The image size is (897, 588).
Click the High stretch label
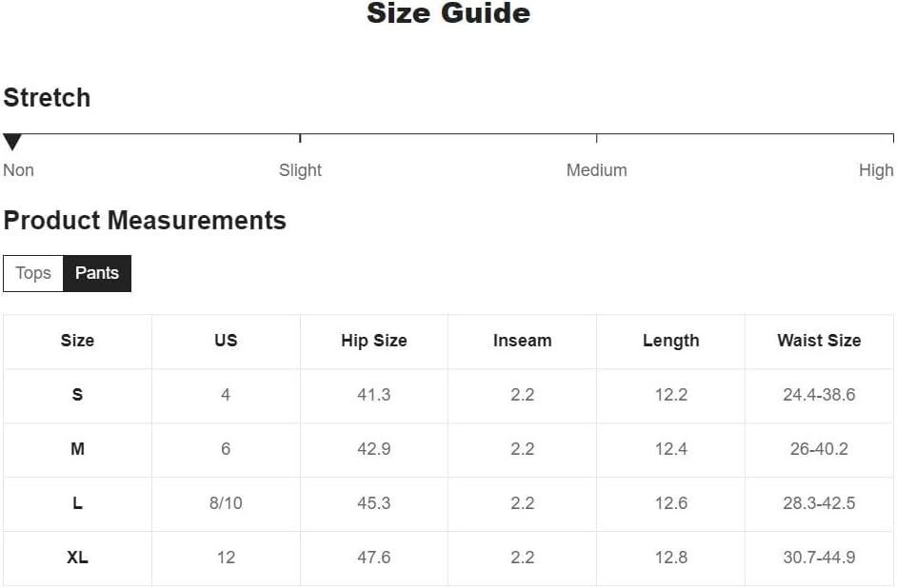pos(875,170)
